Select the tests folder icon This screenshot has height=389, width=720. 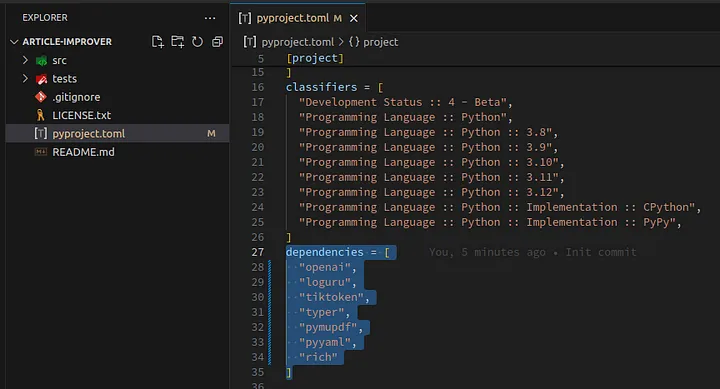pyautogui.click(x=41, y=79)
